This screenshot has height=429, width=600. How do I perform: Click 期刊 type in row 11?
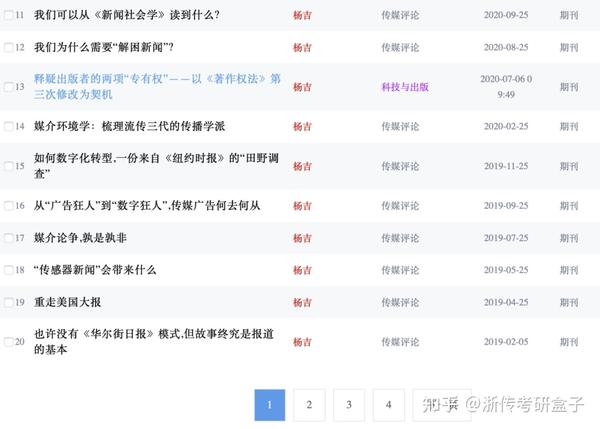[x=569, y=15]
